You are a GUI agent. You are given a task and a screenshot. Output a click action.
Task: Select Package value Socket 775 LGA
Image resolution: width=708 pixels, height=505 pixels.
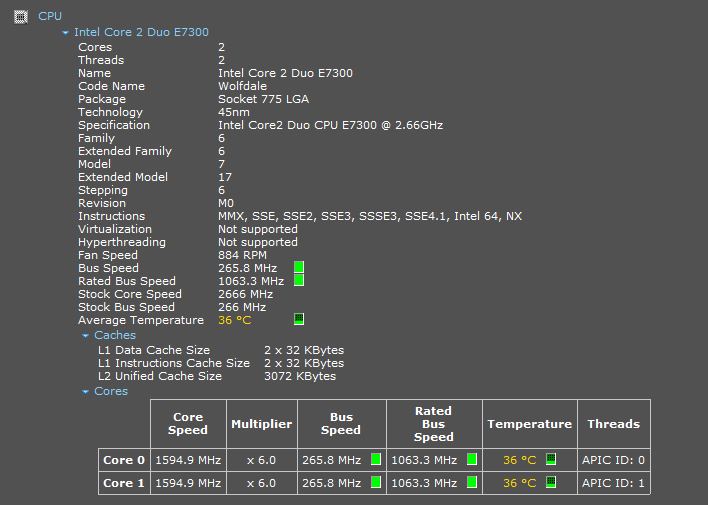(x=263, y=99)
